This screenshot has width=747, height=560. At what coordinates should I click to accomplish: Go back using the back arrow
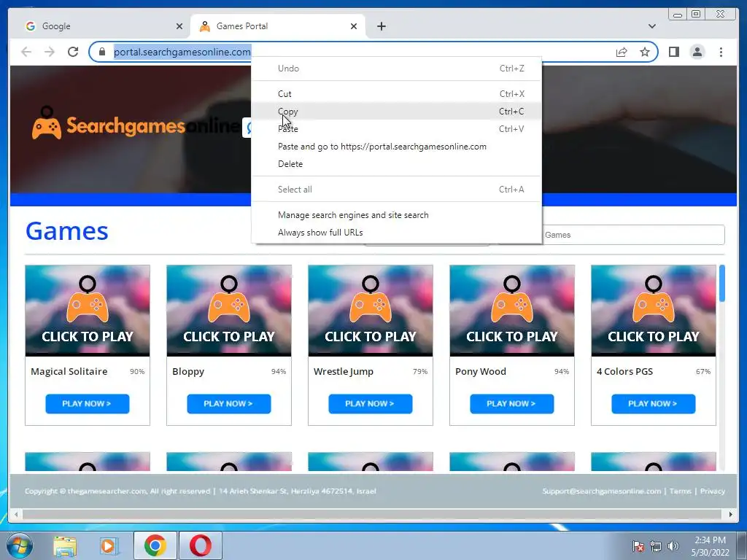pos(26,52)
